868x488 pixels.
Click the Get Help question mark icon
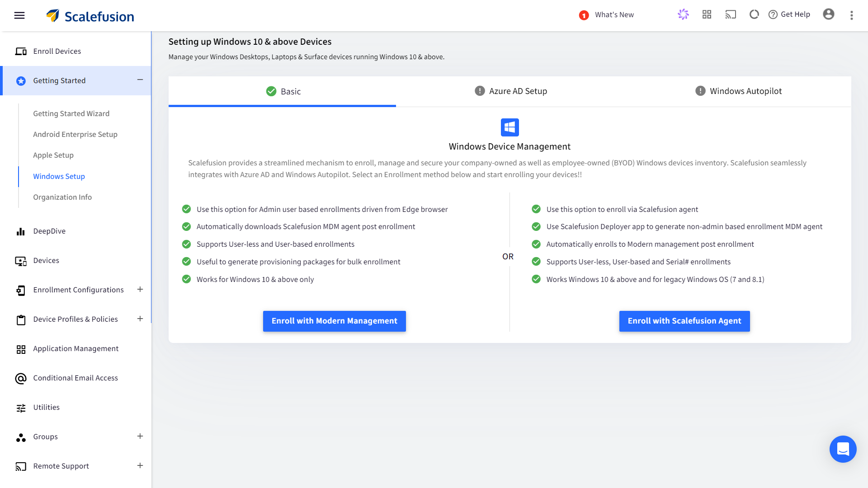(x=773, y=14)
